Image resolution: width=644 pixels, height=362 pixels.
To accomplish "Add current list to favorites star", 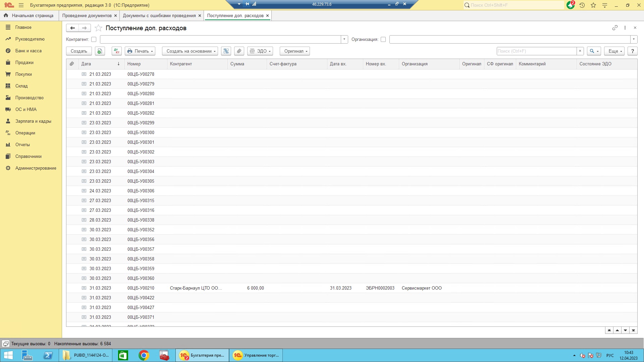I will (98, 28).
